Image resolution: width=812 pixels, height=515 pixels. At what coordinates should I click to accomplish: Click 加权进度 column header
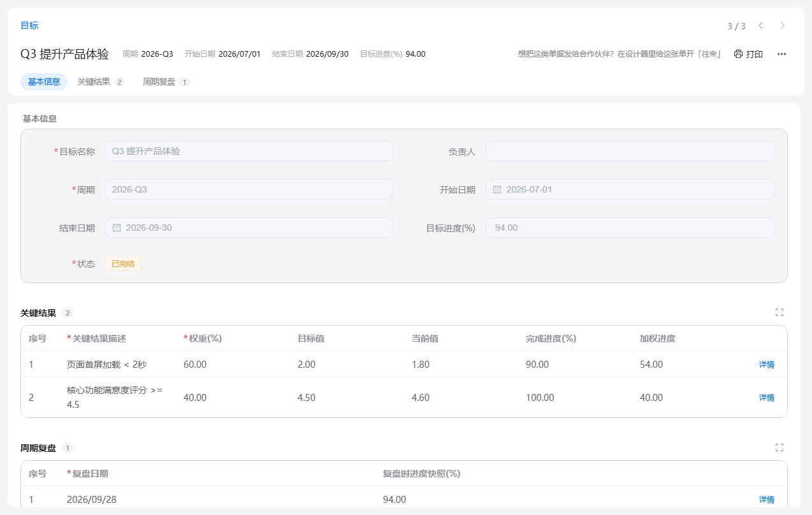point(658,338)
